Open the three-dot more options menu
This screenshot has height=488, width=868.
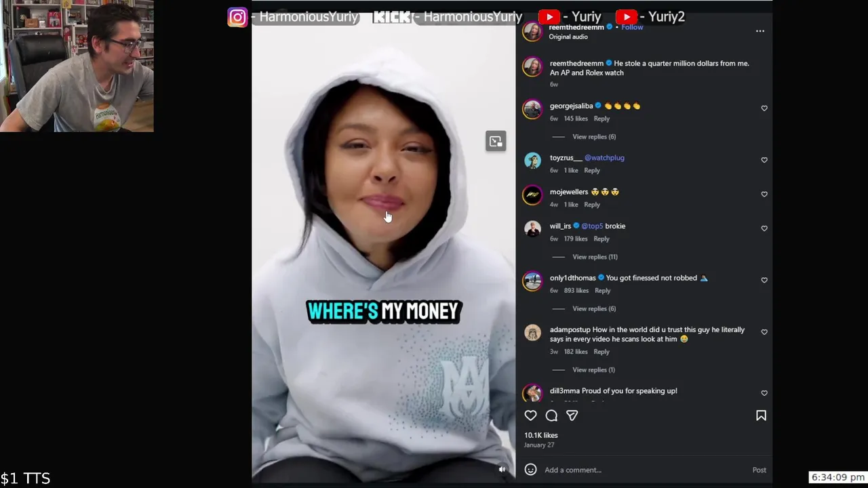(x=760, y=31)
